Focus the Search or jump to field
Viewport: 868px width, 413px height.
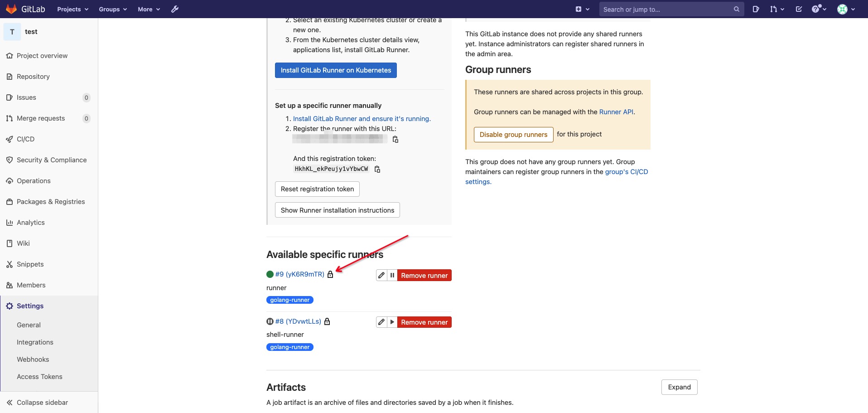point(671,9)
